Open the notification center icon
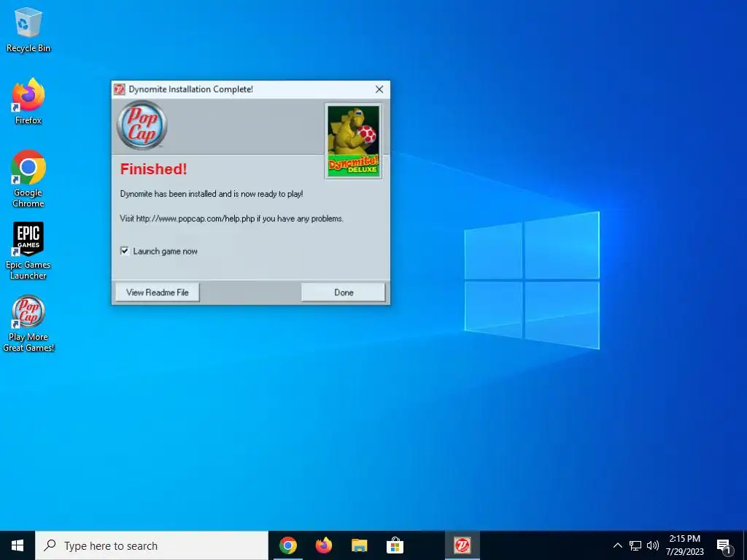The height and width of the screenshot is (560, 747). 724,546
